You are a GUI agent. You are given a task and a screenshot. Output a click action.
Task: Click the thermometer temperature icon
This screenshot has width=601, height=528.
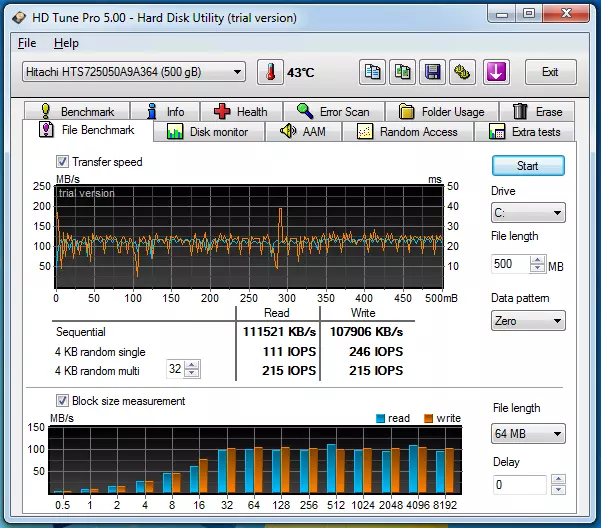[270, 72]
